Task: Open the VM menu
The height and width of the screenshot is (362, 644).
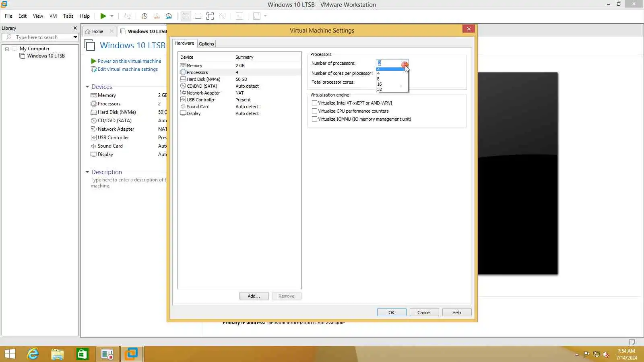Action: click(53, 16)
